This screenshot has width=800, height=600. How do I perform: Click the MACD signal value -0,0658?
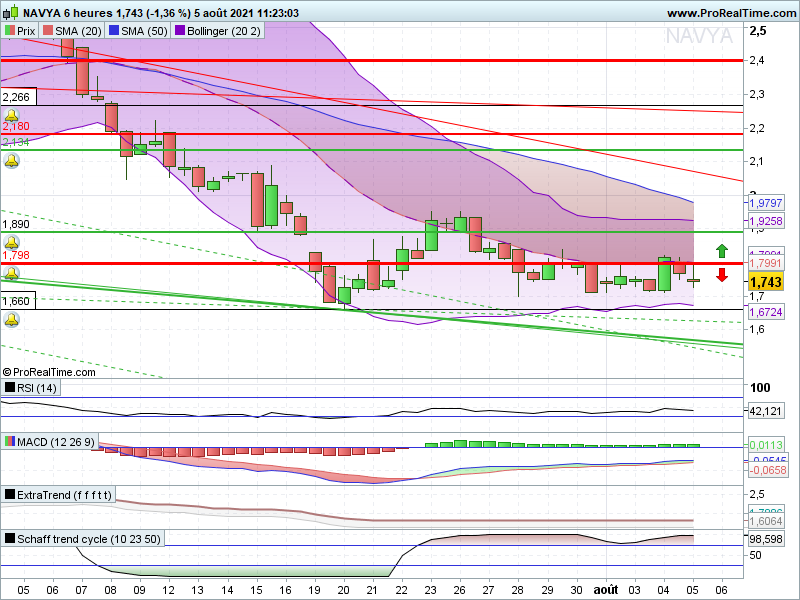[767, 470]
